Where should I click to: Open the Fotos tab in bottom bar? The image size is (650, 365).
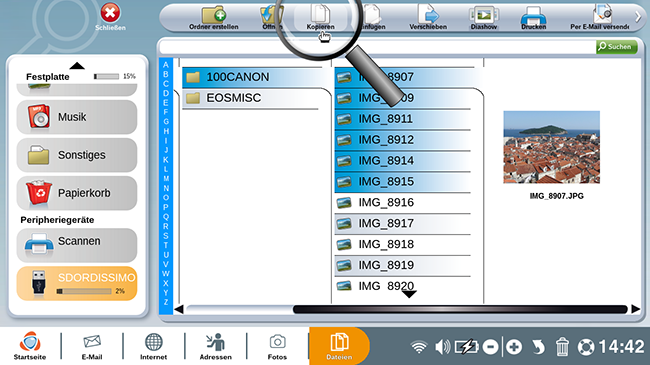click(277, 347)
